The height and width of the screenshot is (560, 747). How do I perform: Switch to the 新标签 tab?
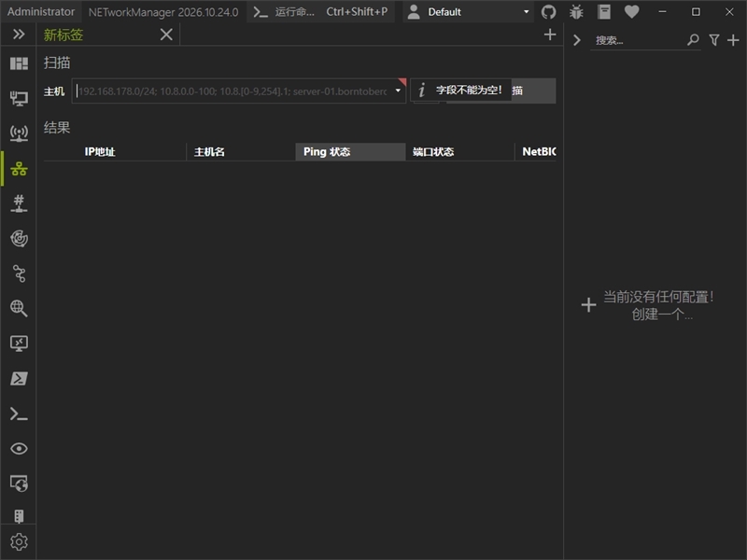[x=63, y=35]
